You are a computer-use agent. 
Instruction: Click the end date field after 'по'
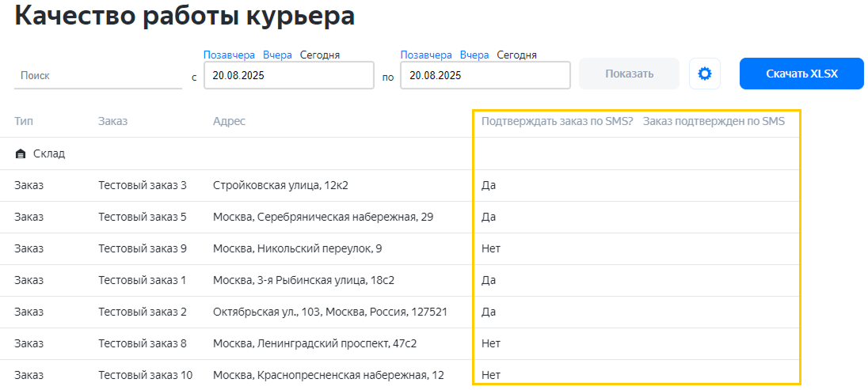pyautogui.click(x=485, y=76)
